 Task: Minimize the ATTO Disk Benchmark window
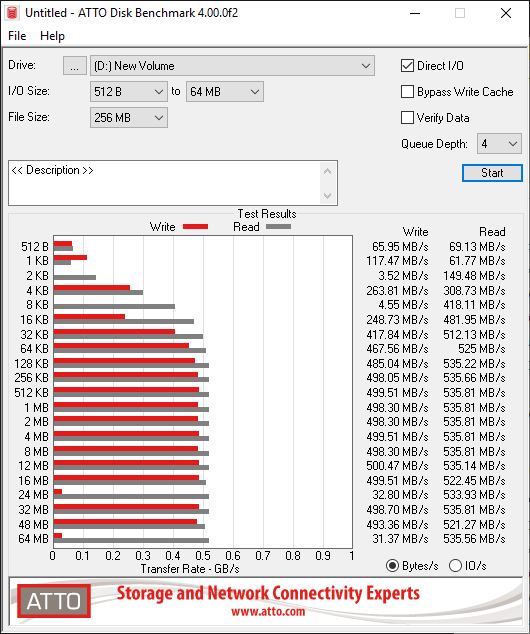415,13
